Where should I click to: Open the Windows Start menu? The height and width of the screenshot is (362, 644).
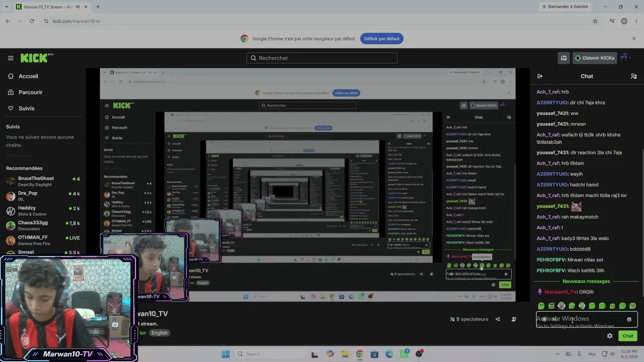click(225, 354)
